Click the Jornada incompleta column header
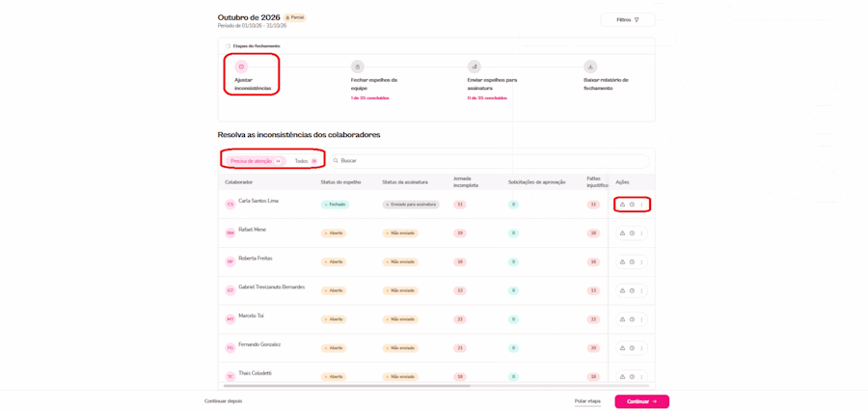 click(x=466, y=182)
